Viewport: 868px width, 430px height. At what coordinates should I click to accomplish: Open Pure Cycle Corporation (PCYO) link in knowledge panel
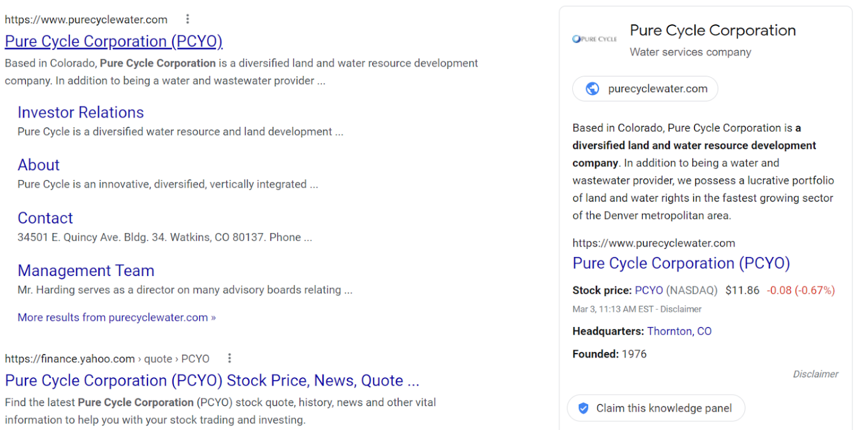pos(681,263)
